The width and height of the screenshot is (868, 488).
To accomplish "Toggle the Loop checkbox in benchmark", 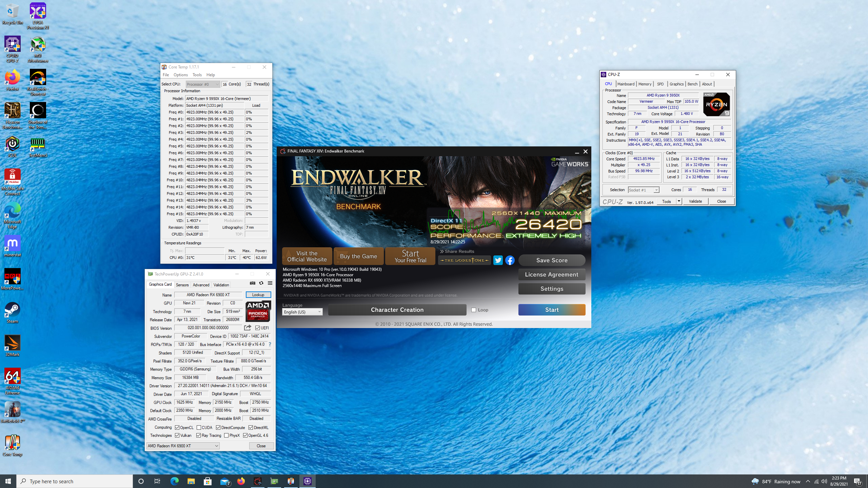I will pyautogui.click(x=474, y=310).
